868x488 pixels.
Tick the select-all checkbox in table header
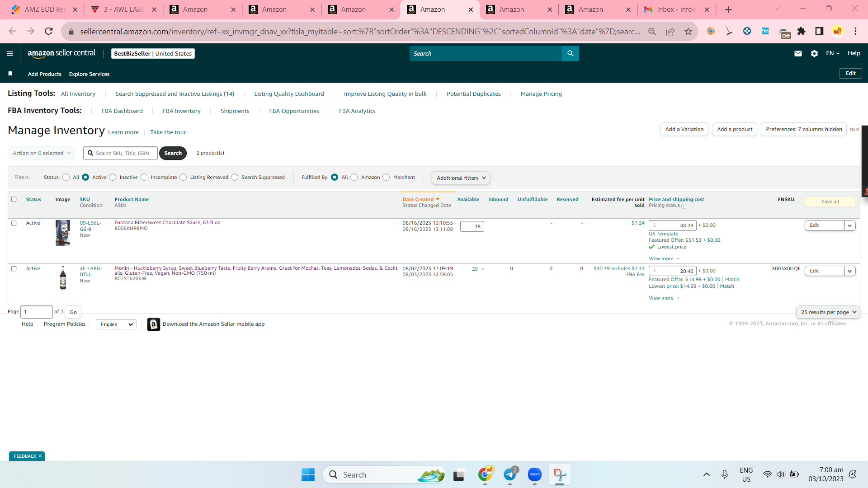[14, 199]
